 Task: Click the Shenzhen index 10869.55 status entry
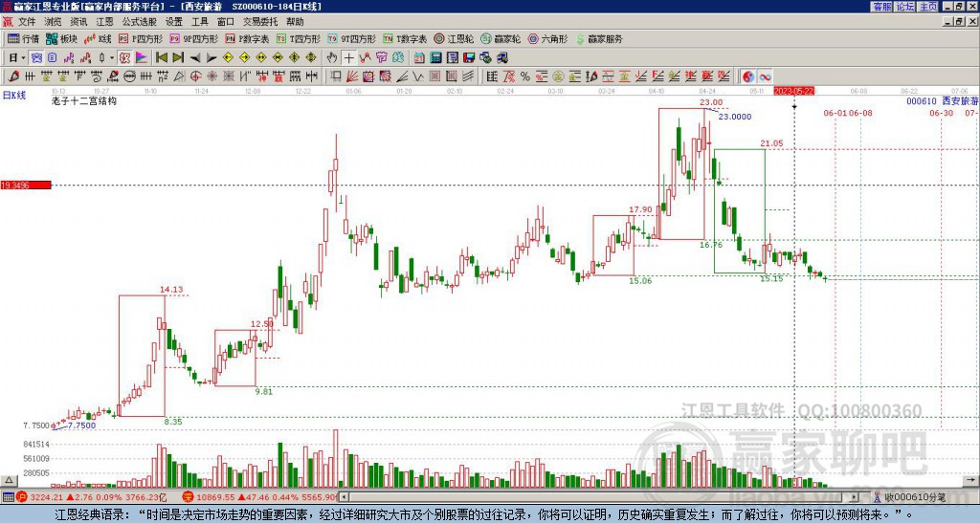(x=261, y=497)
